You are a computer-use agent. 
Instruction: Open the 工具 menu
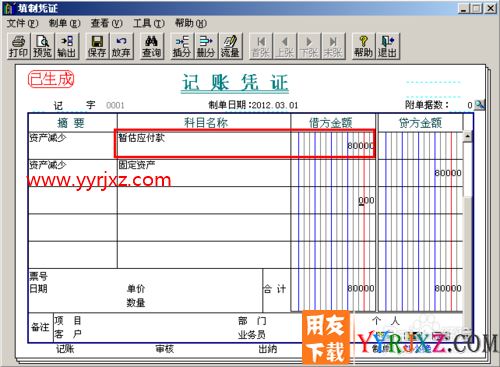click(149, 23)
